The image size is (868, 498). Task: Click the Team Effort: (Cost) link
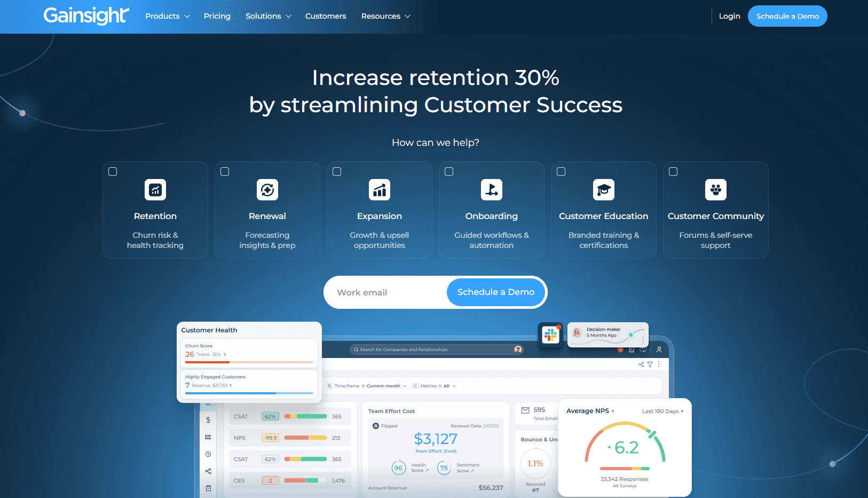click(436, 451)
